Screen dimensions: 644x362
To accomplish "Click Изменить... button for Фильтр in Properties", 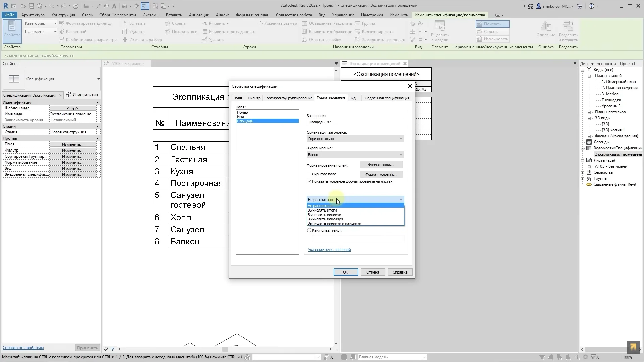I will pos(73,150).
